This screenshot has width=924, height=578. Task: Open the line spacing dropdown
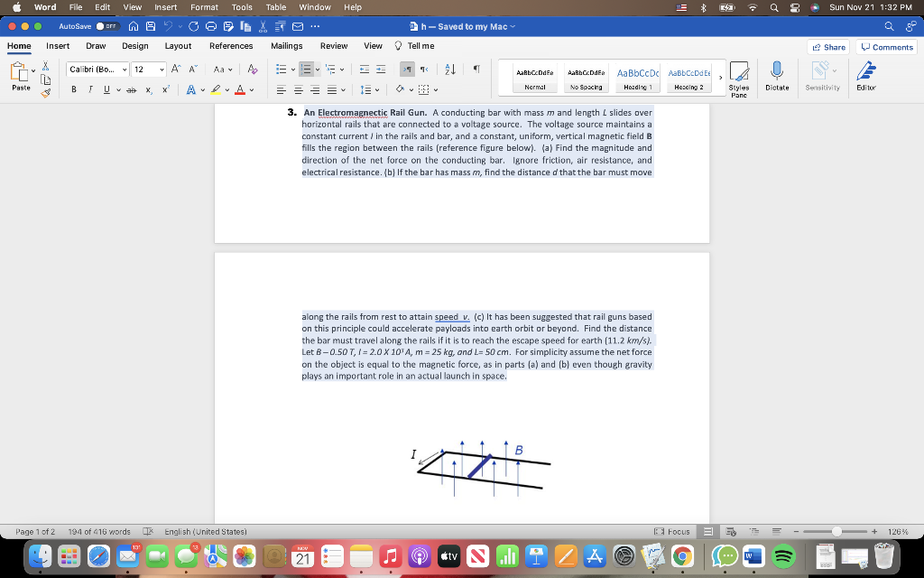367,89
